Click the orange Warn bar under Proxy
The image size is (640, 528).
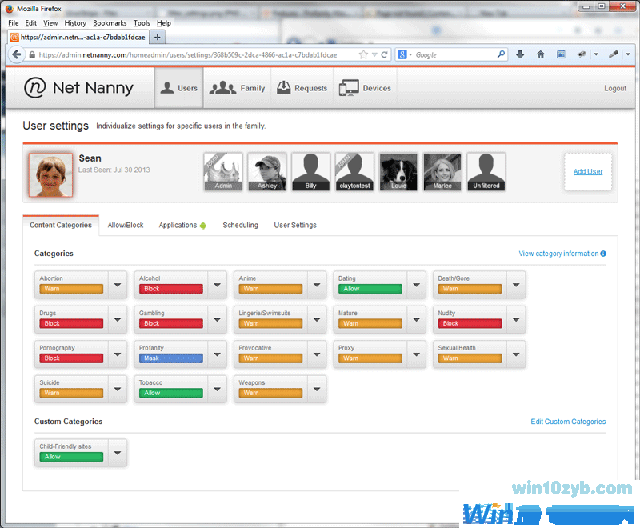370,358
